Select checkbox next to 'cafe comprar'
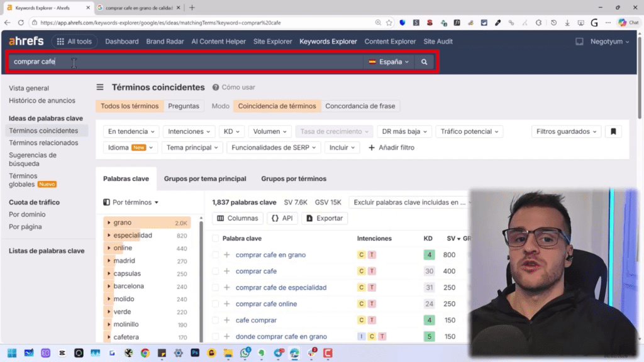Screen dimensions: 644x362 [216, 321]
